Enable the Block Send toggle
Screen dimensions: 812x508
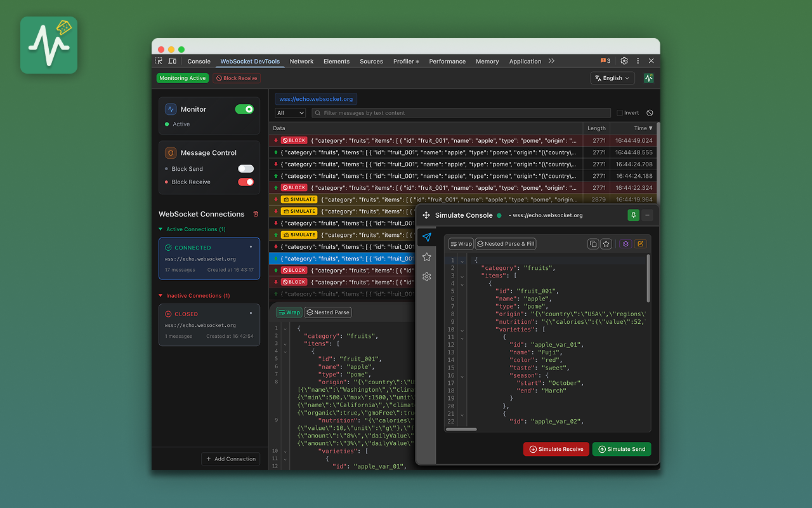click(246, 168)
